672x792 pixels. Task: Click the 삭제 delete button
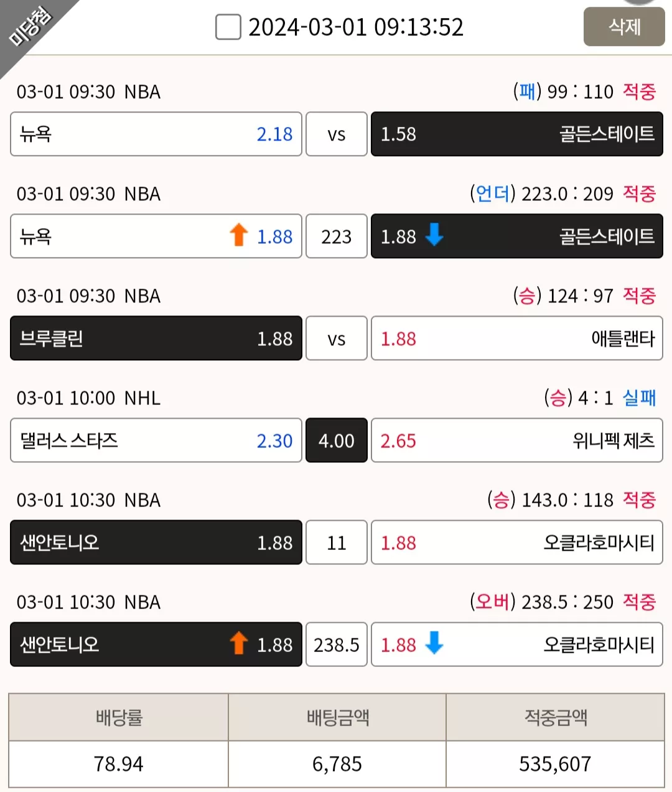(624, 27)
